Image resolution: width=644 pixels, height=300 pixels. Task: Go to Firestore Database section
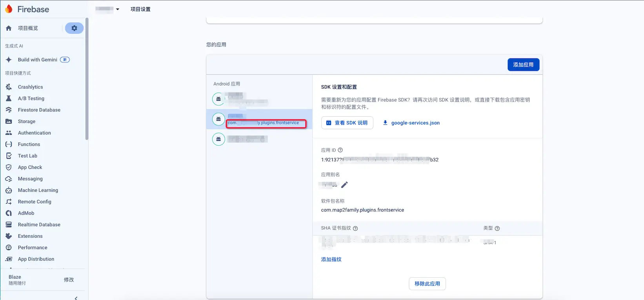39,110
